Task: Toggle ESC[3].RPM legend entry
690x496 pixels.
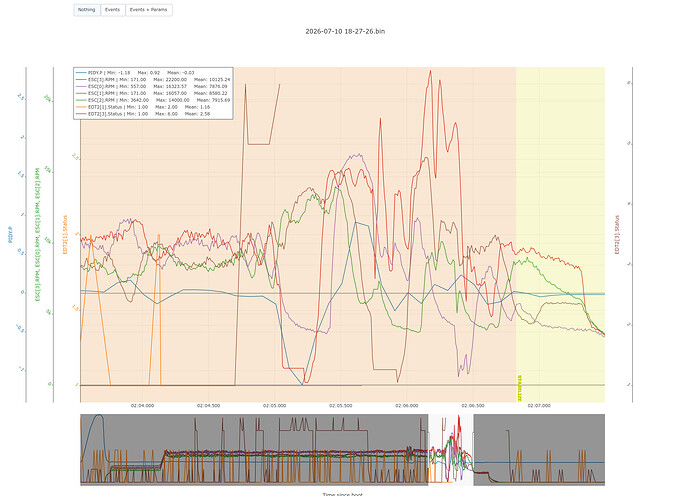Action: [x=153, y=80]
